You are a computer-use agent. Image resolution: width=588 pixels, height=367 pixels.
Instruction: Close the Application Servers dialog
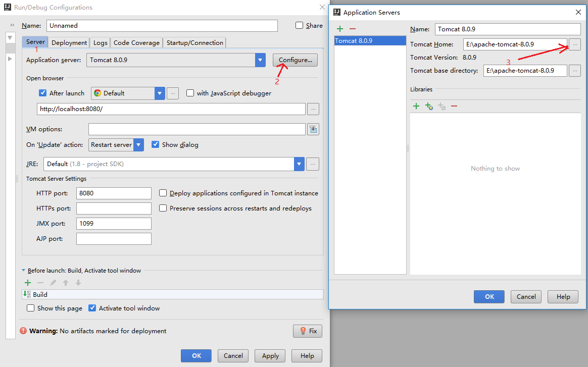(578, 13)
